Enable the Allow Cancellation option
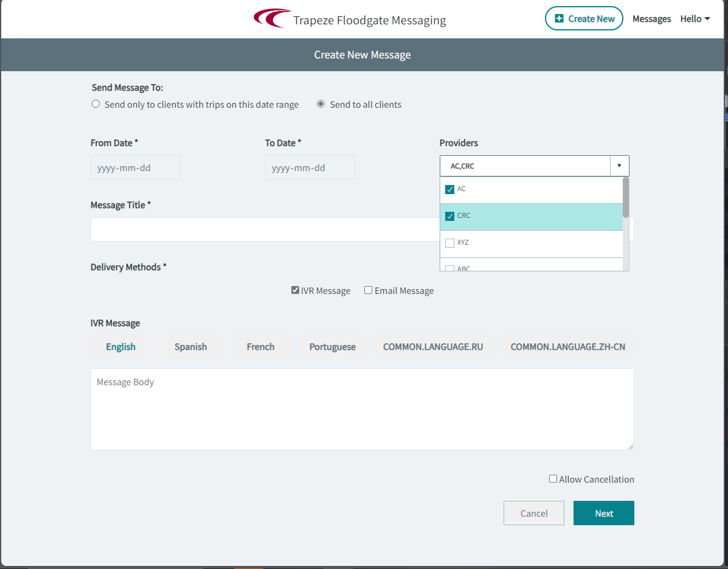The height and width of the screenshot is (569, 728). (553, 478)
